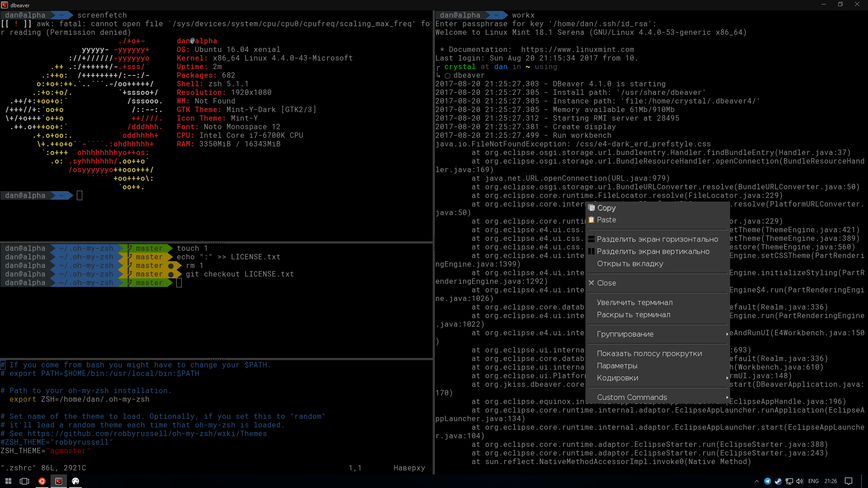Click the oh-my-zsh wiki Themes URL

click(x=147, y=433)
